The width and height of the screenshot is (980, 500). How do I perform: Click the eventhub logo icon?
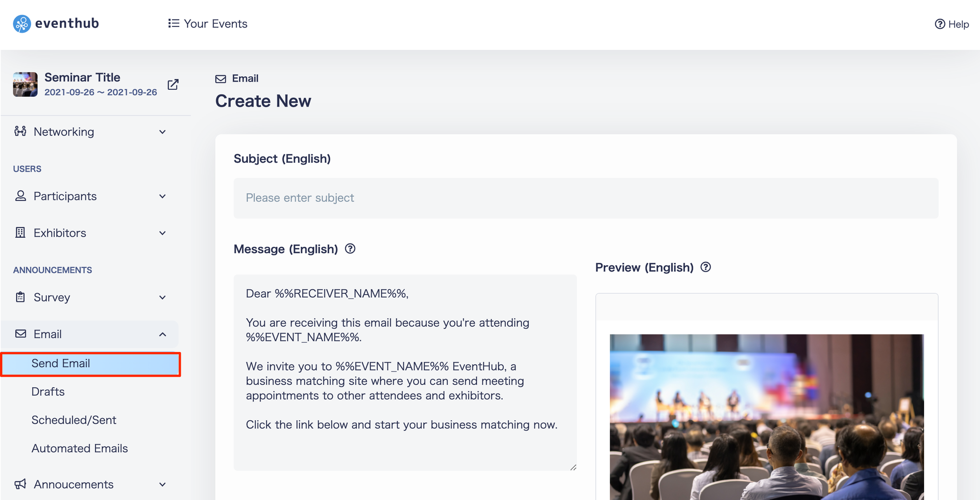tap(22, 24)
